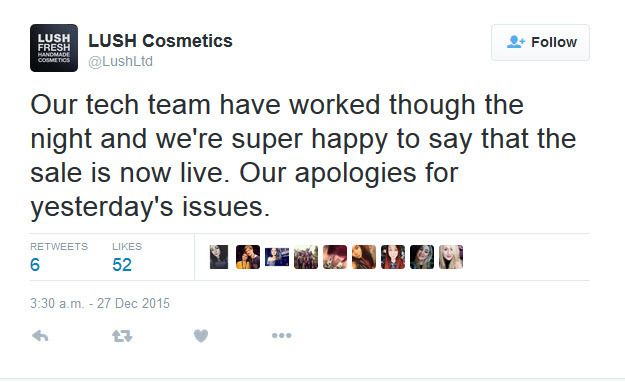Open second liker avatar showing a couple
Screen dimensions: 625x382
tap(248, 257)
